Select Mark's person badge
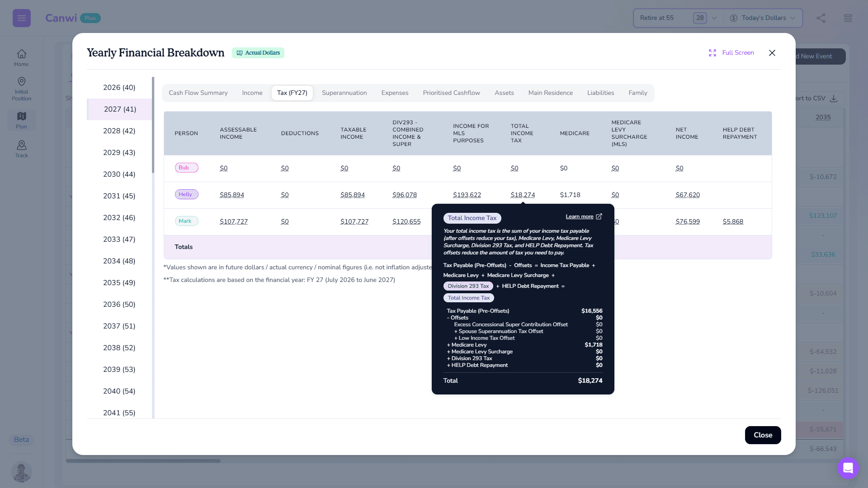This screenshot has height=488, width=868. [186, 221]
